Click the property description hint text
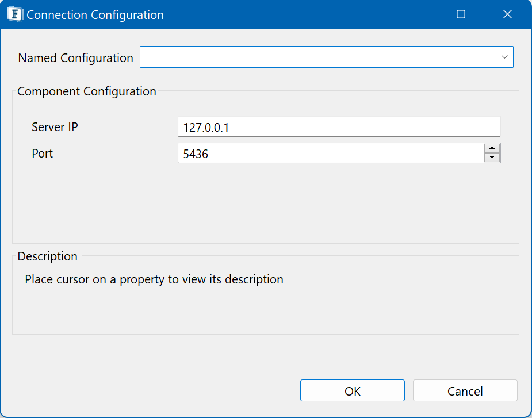This screenshot has height=418, width=532. (x=154, y=280)
